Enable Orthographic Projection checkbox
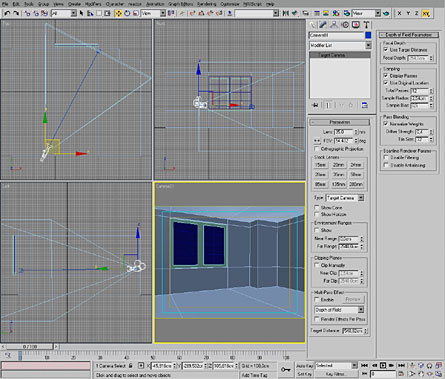Screen dimensions: 445x379 [x=317, y=149]
